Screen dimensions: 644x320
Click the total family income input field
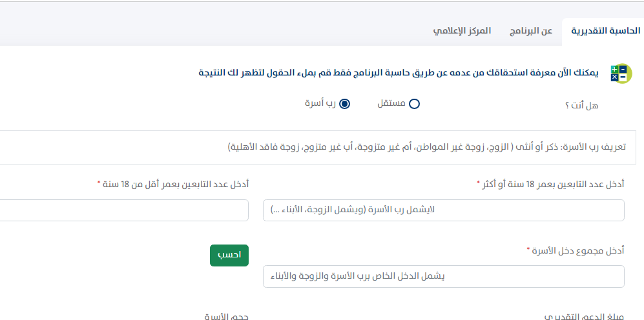(x=443, y=276)
